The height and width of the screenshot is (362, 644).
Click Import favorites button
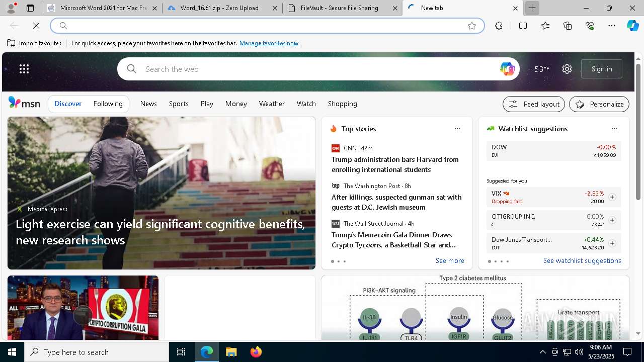34,43
